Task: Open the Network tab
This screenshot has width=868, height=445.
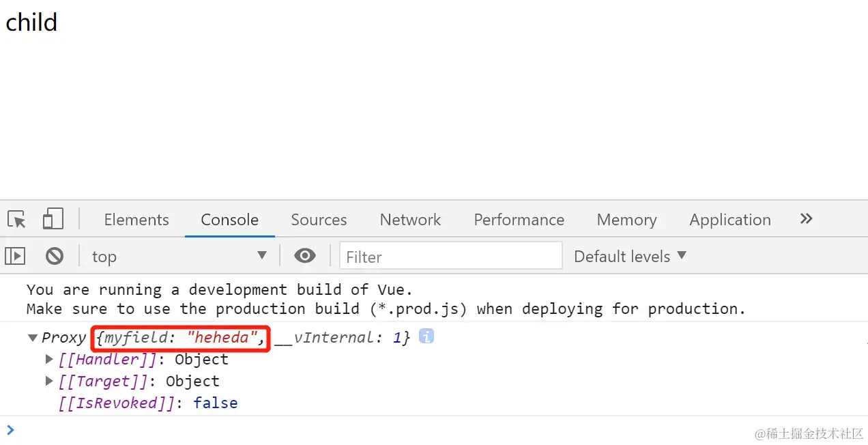Action: [x=410, y=220]
